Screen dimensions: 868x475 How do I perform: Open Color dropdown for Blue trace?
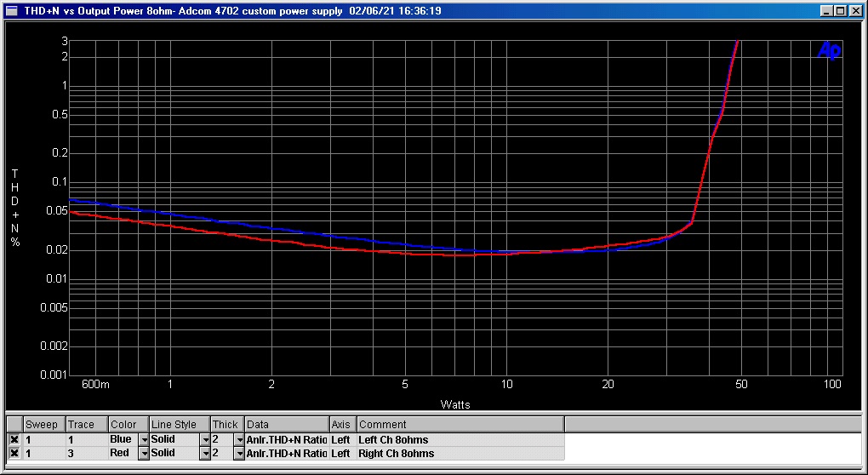pos(143,439)
